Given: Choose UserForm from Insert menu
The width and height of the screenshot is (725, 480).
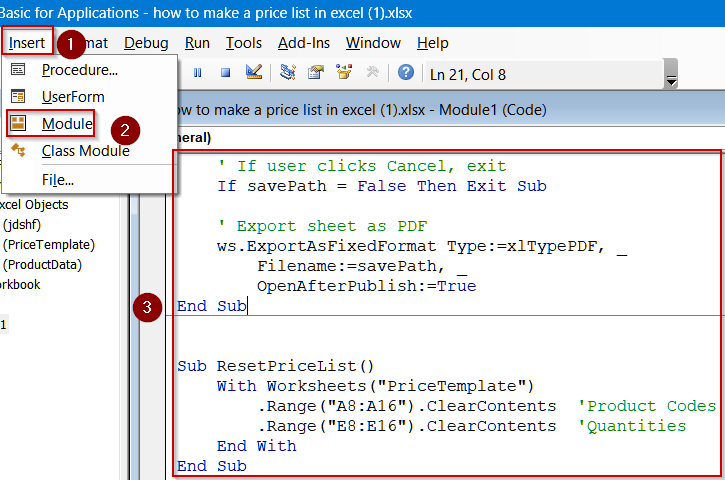Looking at the screenshot, I should coord(72,97).
